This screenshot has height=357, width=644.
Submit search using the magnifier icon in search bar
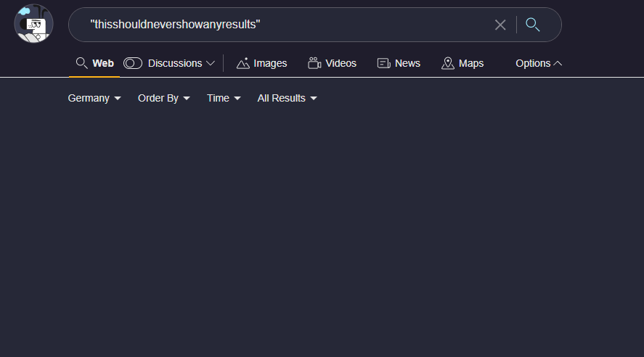click(x=533, y=25)
